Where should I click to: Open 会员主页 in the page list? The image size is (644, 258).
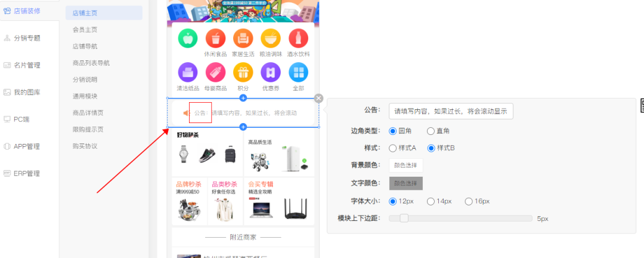tap(85, 29)
